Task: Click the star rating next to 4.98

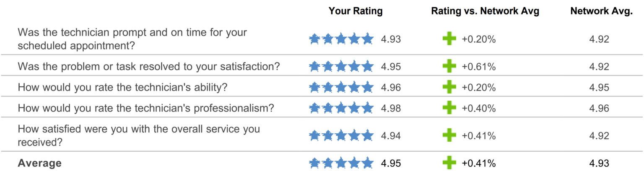Action: (x=341, y=108)
